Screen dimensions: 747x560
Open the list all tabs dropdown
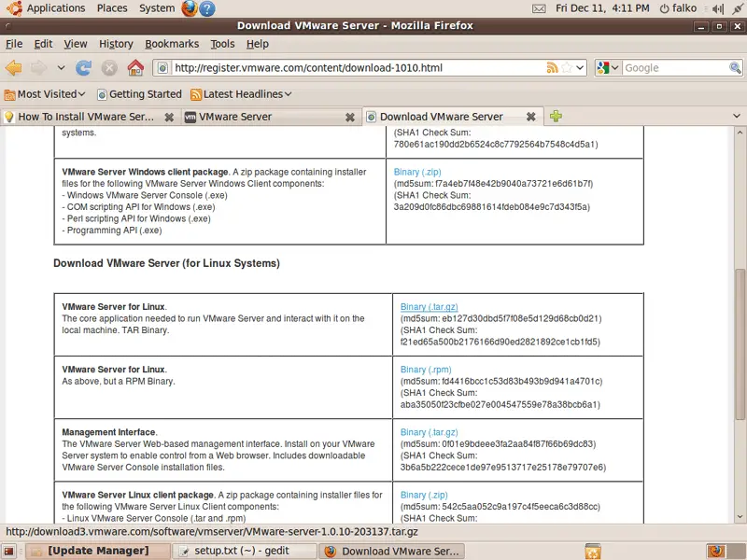[737, 116]
